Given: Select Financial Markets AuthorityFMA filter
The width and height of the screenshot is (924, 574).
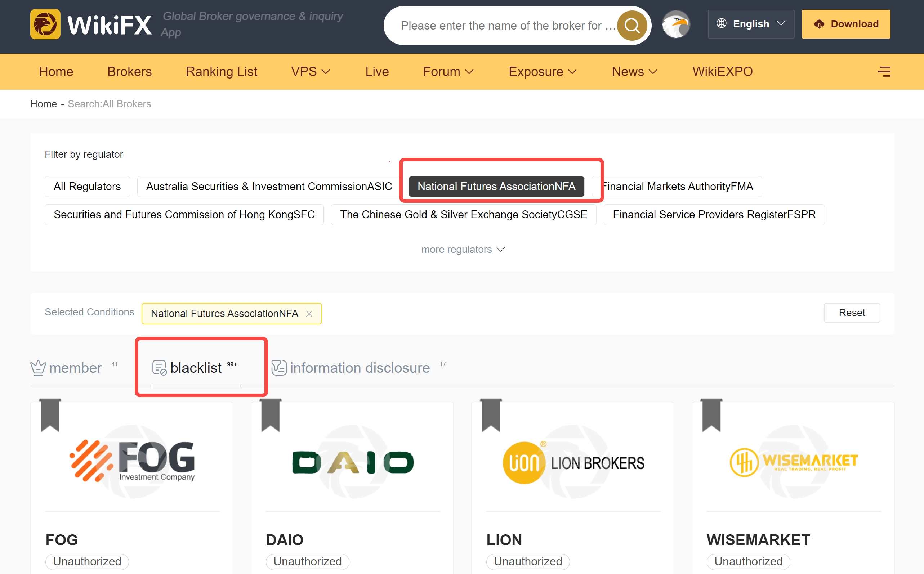Looking at the screenshot, I should [x=677, y=187].
